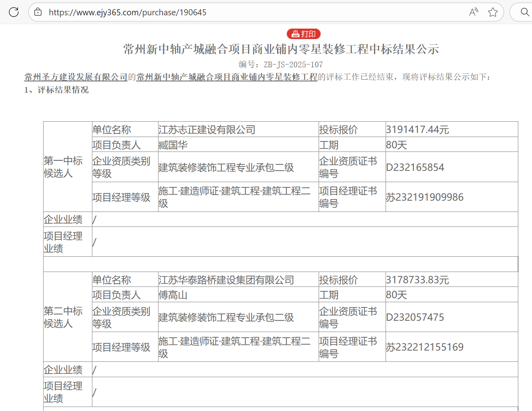Click the bid price 3191417.44元 cell
The image size is (532, 411).
pos(417,130)
